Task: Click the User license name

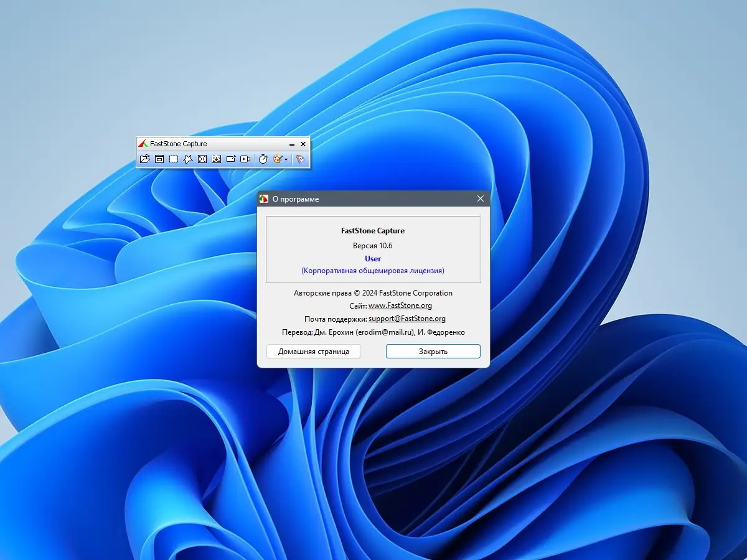Action: [x=373, y=258]
